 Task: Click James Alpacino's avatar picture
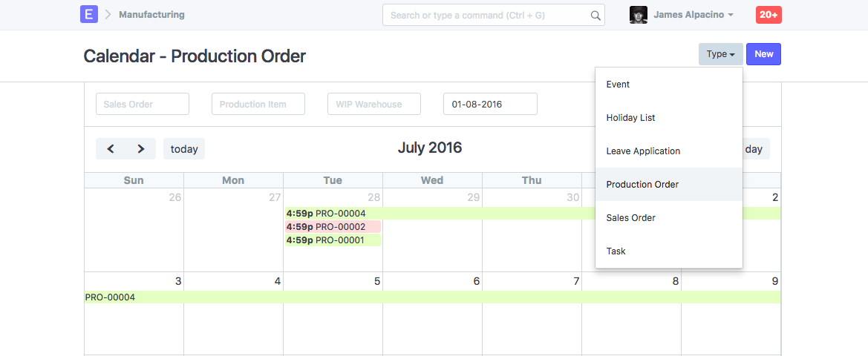click(x=638, y=15)
